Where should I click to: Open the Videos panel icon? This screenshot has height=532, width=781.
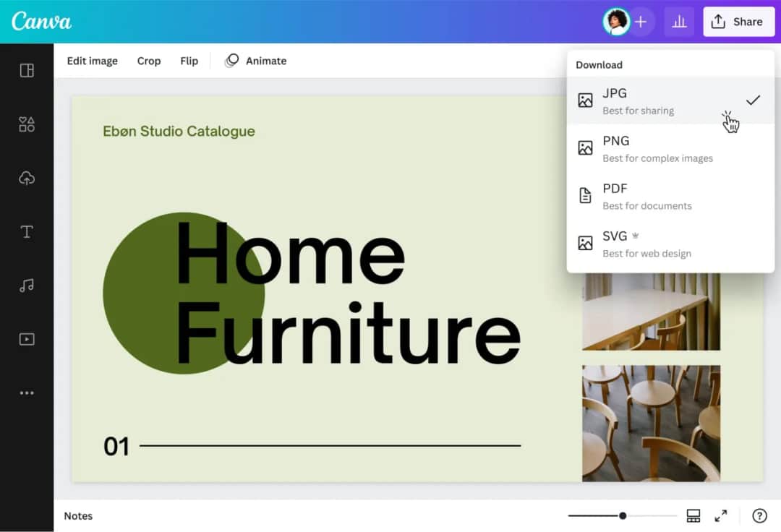[x=27, y=339]
